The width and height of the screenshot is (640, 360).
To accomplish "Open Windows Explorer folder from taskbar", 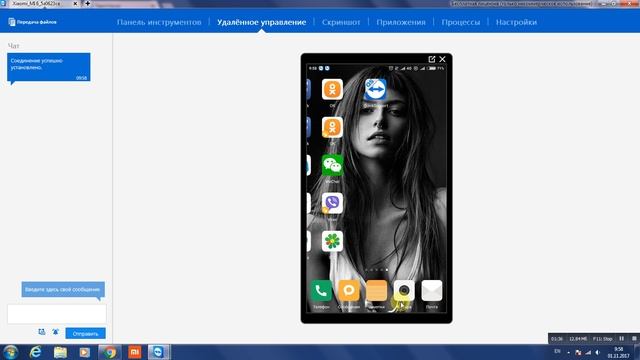I will (60, 352).
